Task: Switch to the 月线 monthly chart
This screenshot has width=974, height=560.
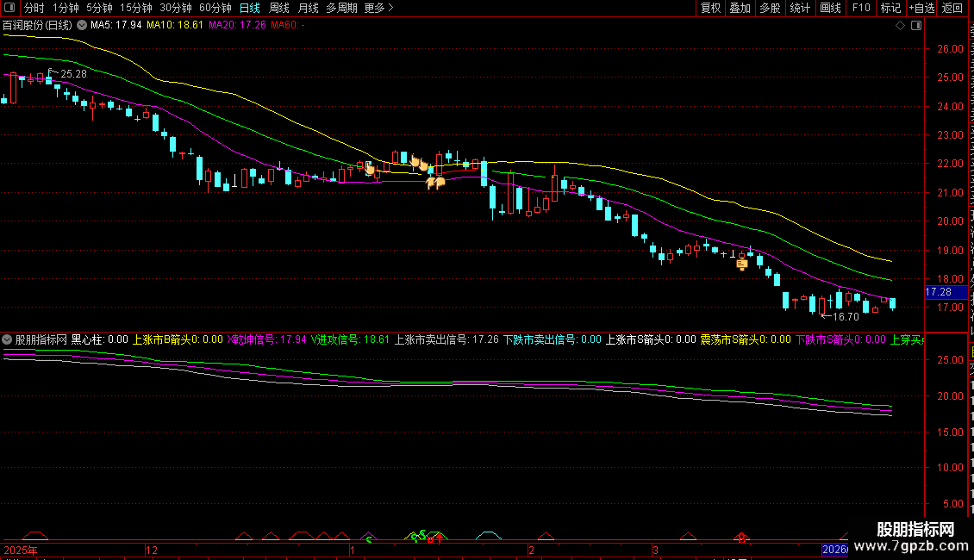Action: click(308, 8)
